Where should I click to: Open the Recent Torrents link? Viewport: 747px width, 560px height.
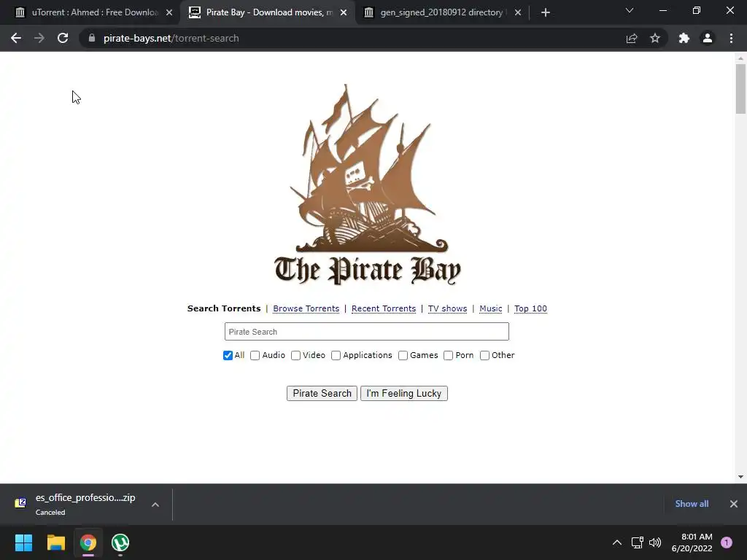384,308
